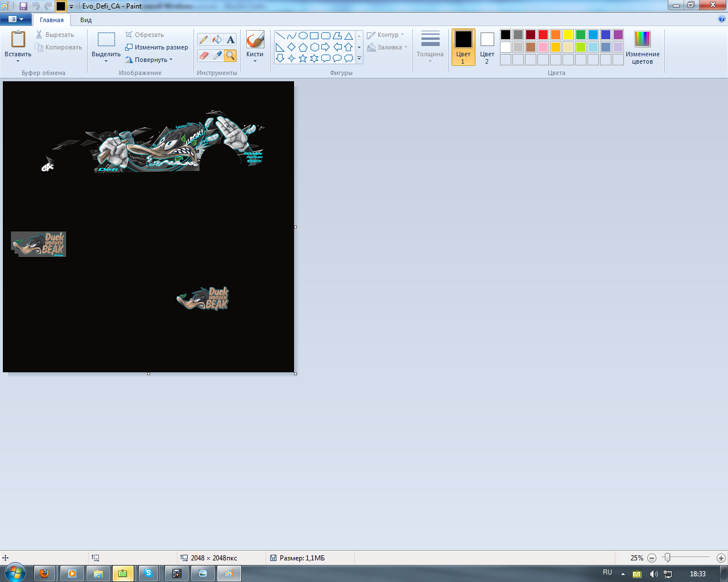Select the Pencil tool

pyautogui.click(x=204, y=39)
